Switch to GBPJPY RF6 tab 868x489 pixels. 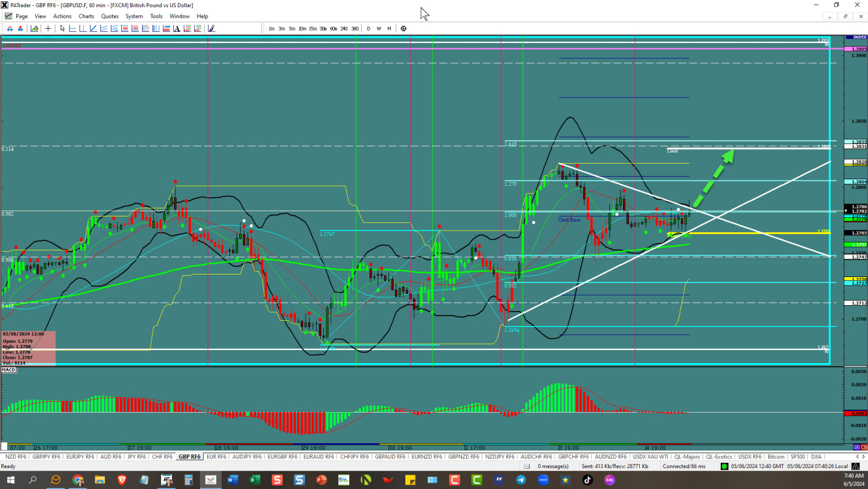48,456
